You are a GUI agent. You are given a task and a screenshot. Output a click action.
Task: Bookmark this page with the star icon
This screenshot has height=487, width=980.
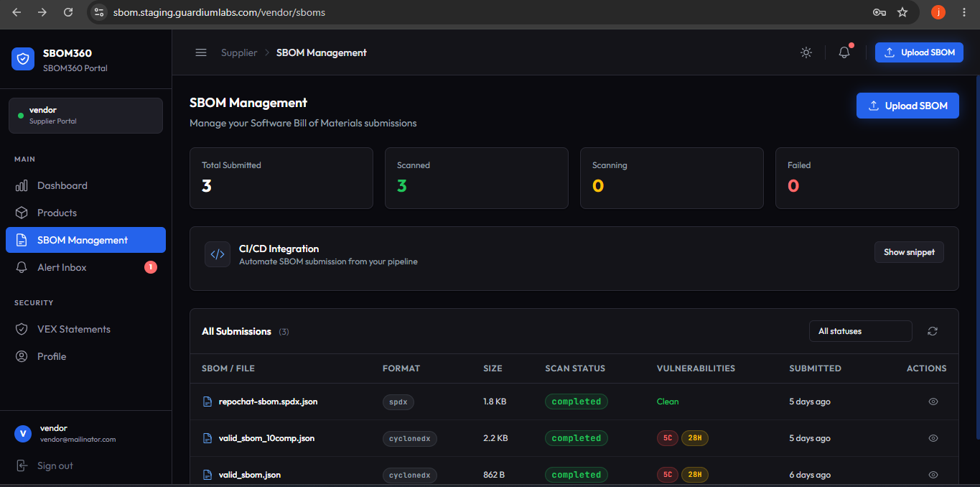902,12
